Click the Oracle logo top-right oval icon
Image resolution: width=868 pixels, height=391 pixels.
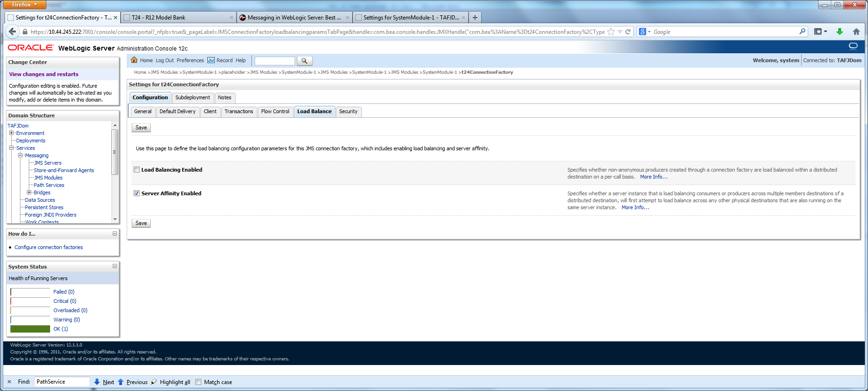[x=853, y=46]
